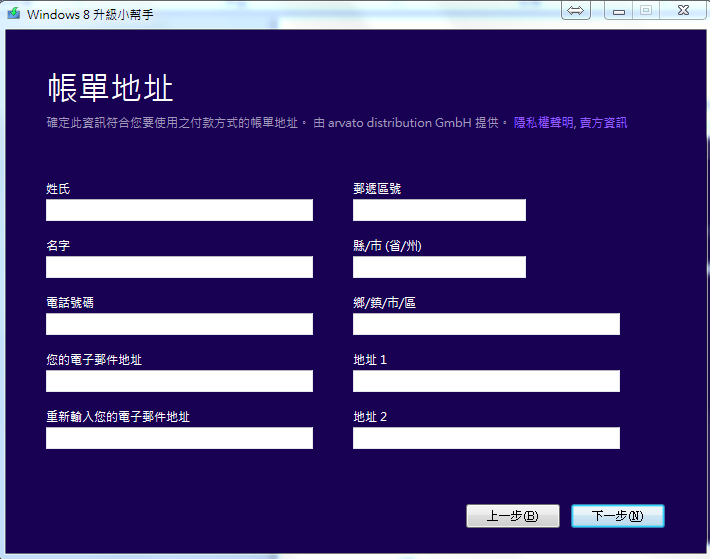
Task: Click the 縣/市 (省/州) label text
Action: pyautogui.click(x=388, y=246)
